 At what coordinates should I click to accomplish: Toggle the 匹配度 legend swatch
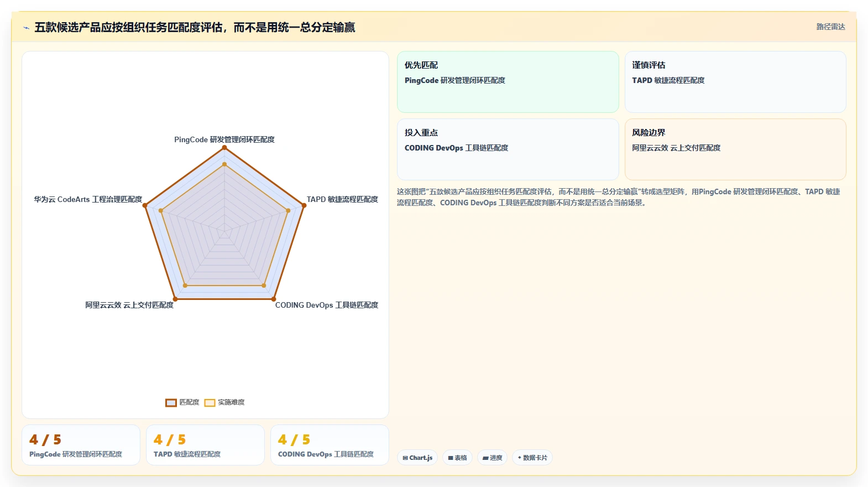[171, 402]
